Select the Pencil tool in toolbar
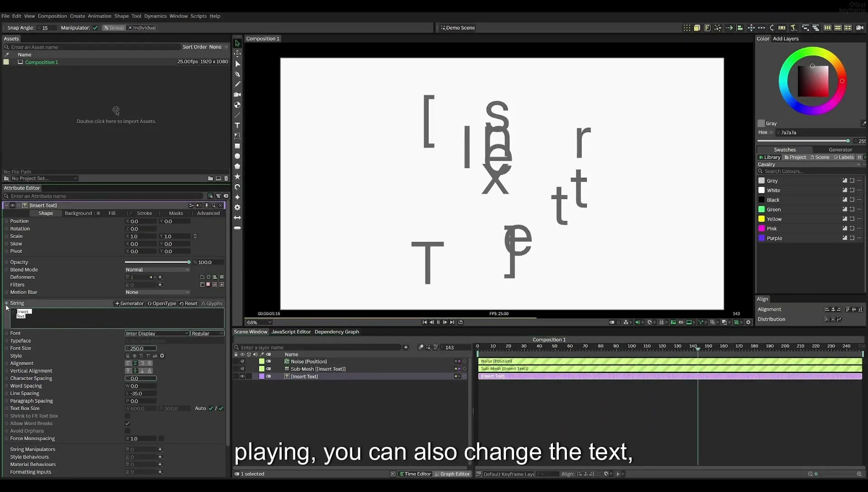 coord(237,85)
